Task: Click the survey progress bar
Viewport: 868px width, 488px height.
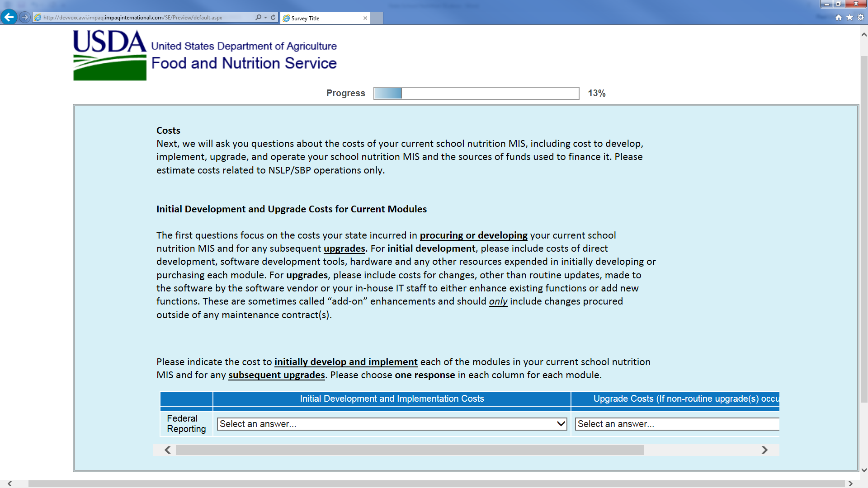Action: pos(476,93)
